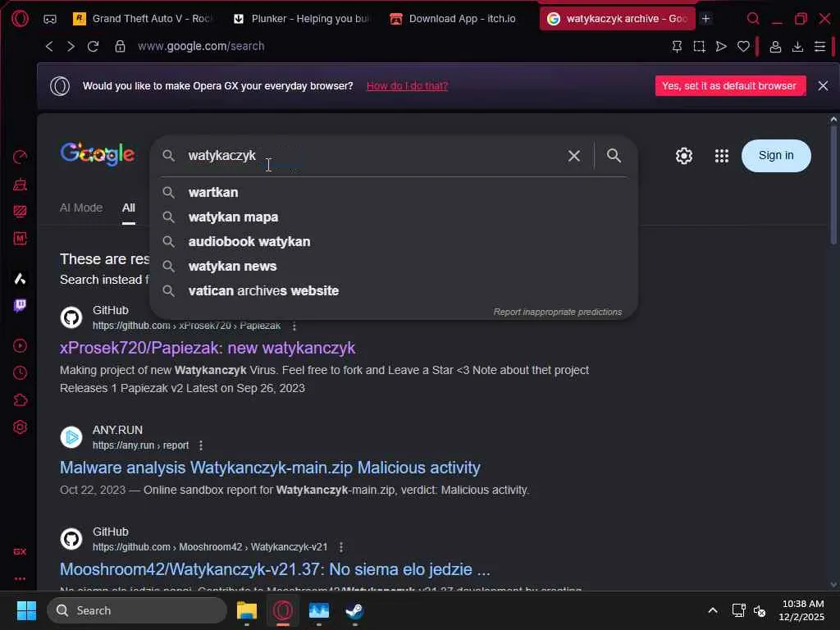Open Easy Setup menu icon
840x630 pixels.
[x=819, y=47]
